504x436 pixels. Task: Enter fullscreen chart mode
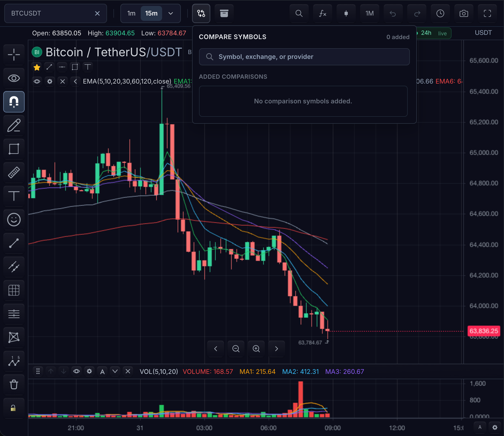click(x=487, y=13)
